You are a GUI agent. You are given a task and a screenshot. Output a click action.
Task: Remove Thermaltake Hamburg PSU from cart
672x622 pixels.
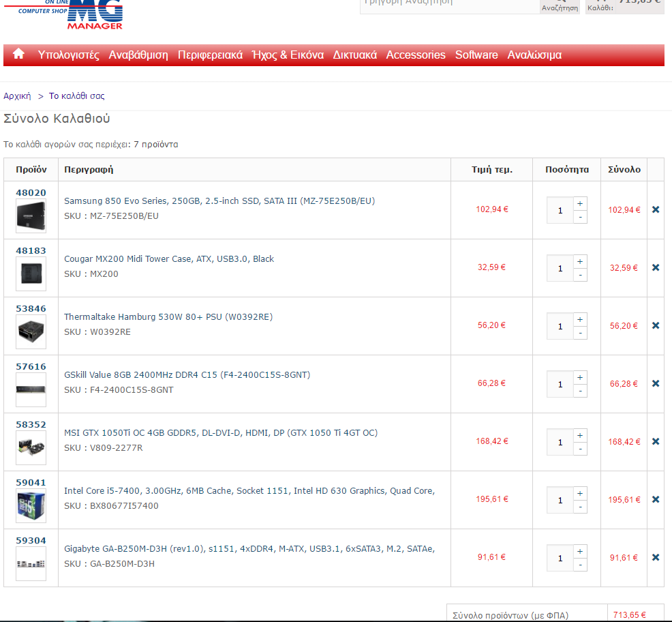655,325
